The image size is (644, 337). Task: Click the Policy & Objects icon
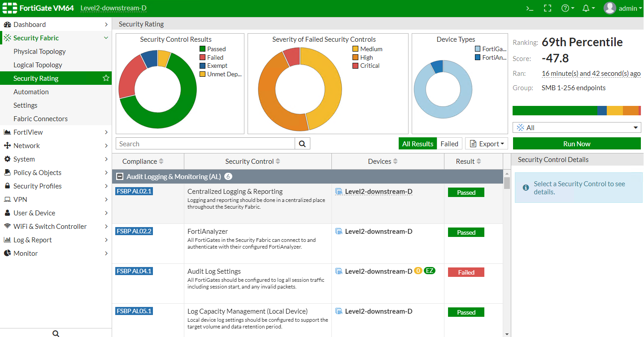click(7, 173)
